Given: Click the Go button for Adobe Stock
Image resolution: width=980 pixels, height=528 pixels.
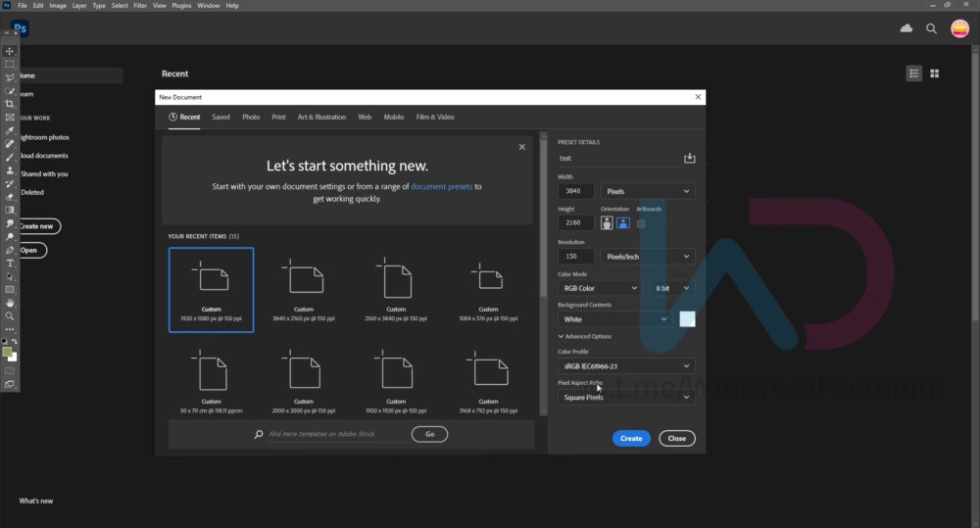Looking at the screenshot, I should 429,434.
